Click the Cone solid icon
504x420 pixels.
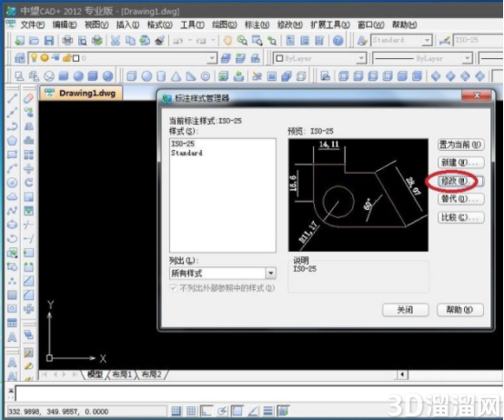click(176, 76)
